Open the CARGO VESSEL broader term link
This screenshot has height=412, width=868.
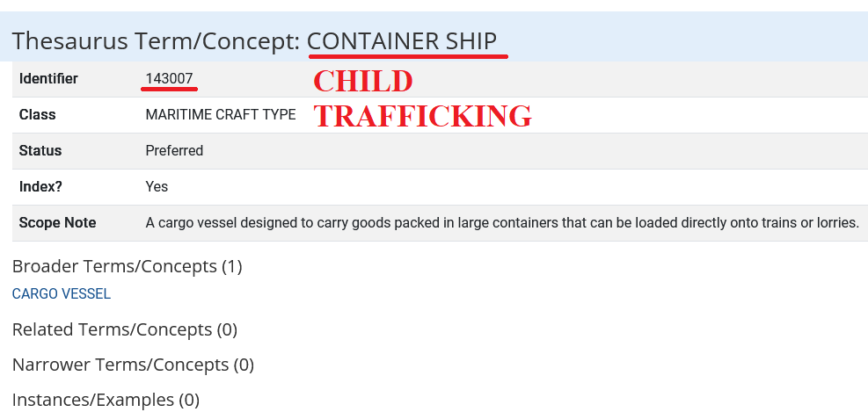(x=62, y=294)
